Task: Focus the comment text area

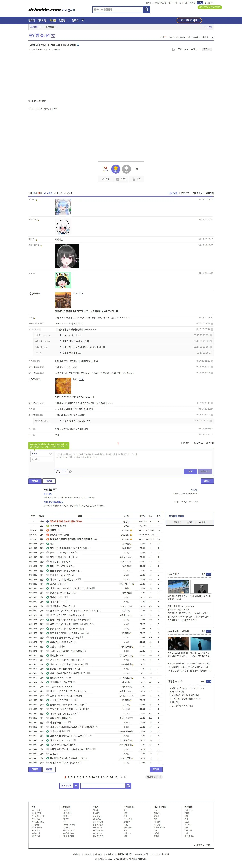Action: 133,459
